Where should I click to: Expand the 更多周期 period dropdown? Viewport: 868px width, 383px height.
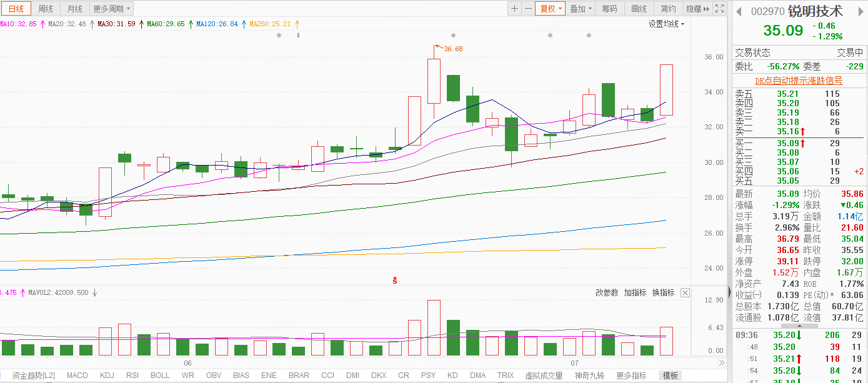(x=112, y=9)
